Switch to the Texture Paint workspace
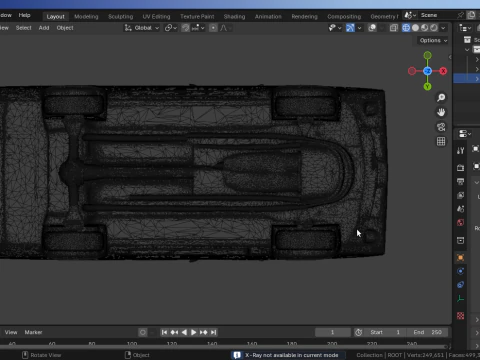 [x=197, y=16]
